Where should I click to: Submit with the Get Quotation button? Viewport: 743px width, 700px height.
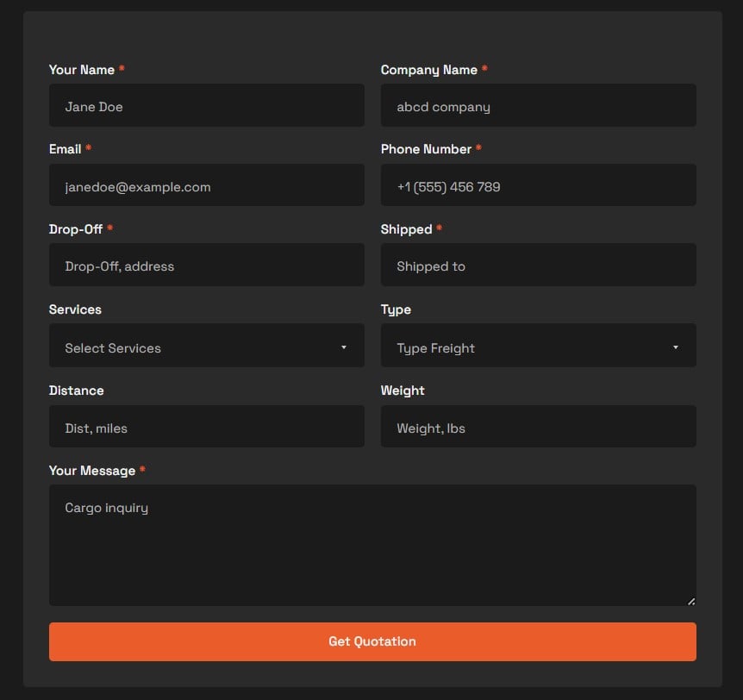coord(372,641)
